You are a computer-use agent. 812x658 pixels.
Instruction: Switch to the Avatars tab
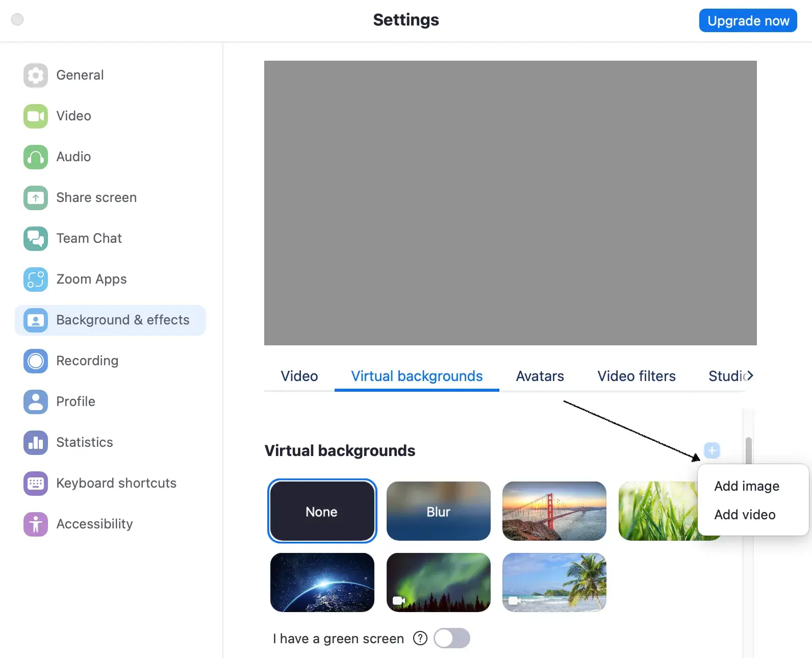540,376
